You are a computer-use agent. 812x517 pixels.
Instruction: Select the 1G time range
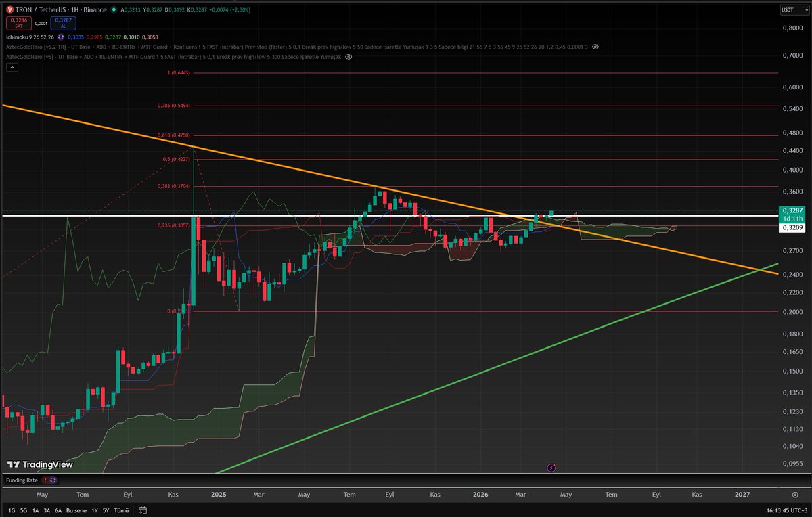pyautogui.click(x=12, y=510)
